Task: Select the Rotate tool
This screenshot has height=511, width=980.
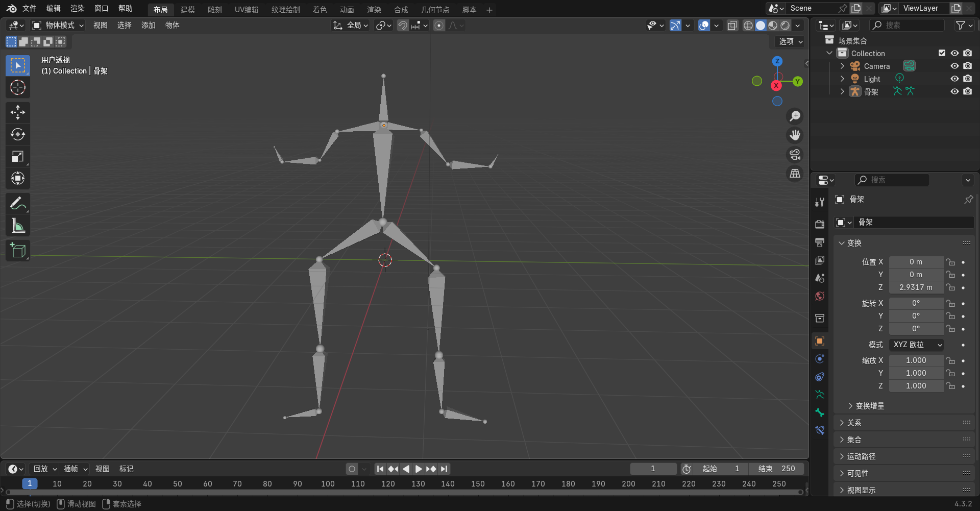Action: 18,134
